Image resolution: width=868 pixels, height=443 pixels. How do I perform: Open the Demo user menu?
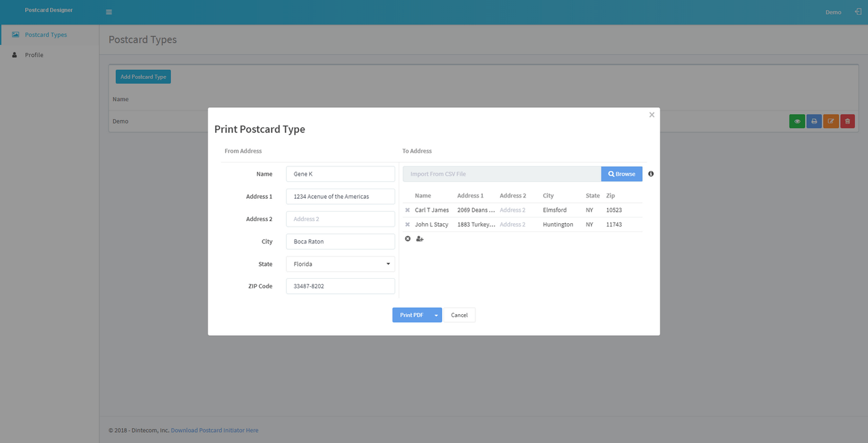click(x=833, y=12)
